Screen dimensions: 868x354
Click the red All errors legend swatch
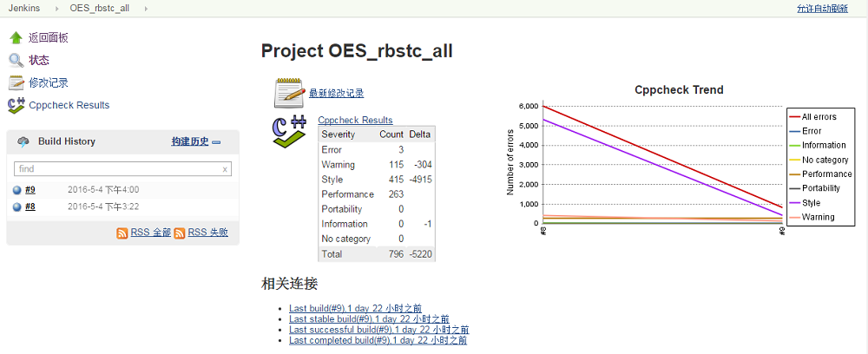click(794, 117)
